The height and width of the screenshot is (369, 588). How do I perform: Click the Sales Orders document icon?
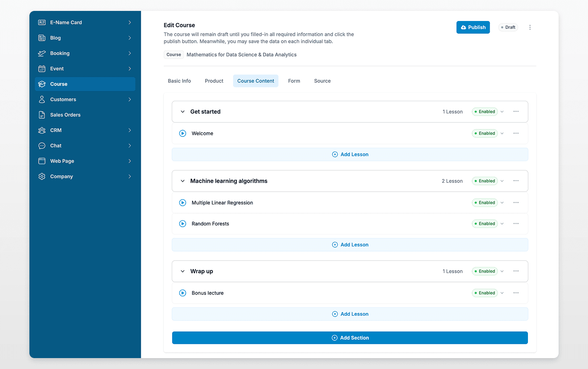[42, 115]
